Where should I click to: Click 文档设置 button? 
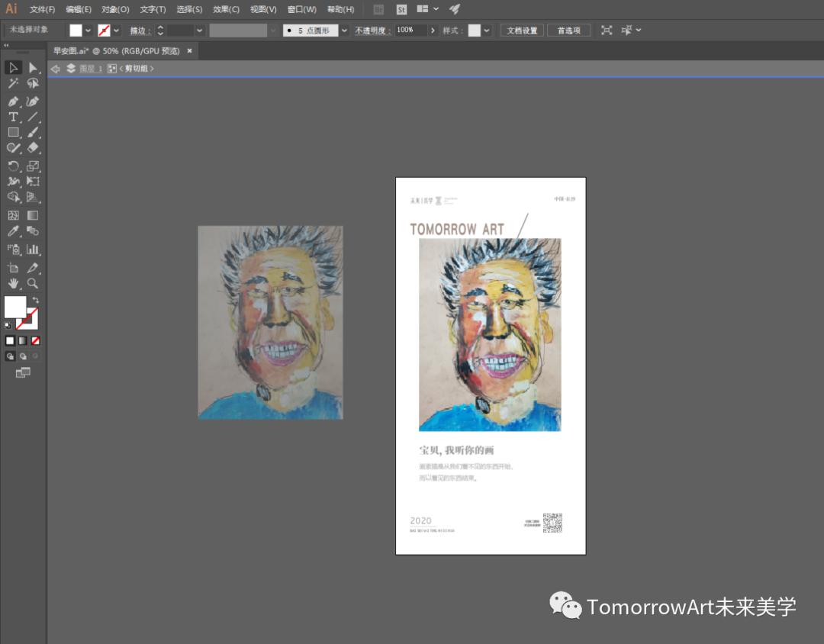point(522,31)
